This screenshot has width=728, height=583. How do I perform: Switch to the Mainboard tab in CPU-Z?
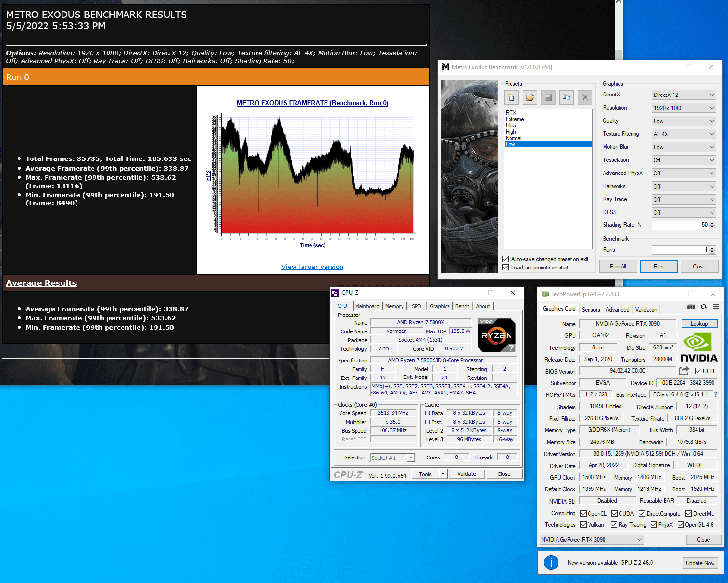tap(367, 306)
